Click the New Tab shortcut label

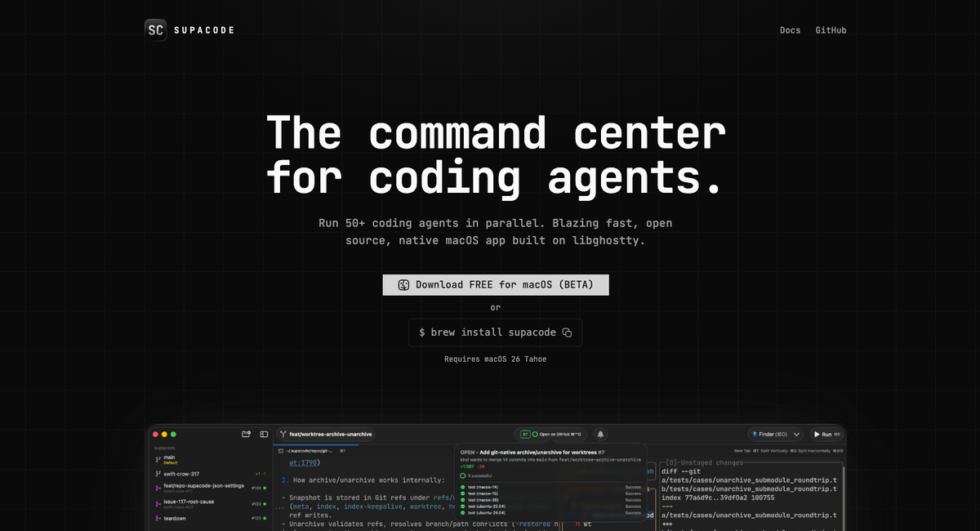[x=747, y=450]
